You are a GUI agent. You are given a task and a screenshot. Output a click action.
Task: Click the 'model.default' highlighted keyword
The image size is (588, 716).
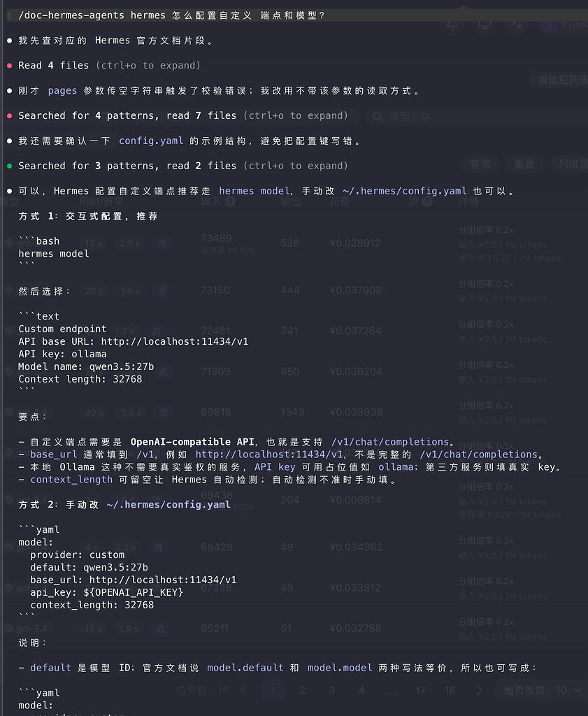coord(245,668)
